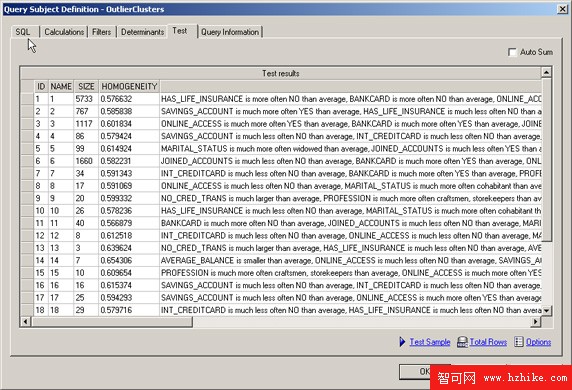Select the row header for ID 18
This screenshot has width=572, height=390.
coord(27,310)
